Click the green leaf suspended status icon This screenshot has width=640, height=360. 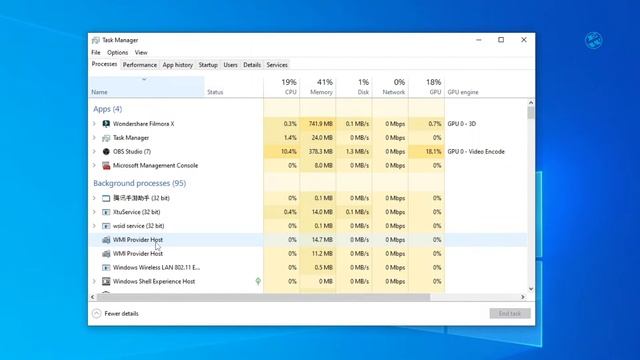pyautogui.click(x=258, y=281)
